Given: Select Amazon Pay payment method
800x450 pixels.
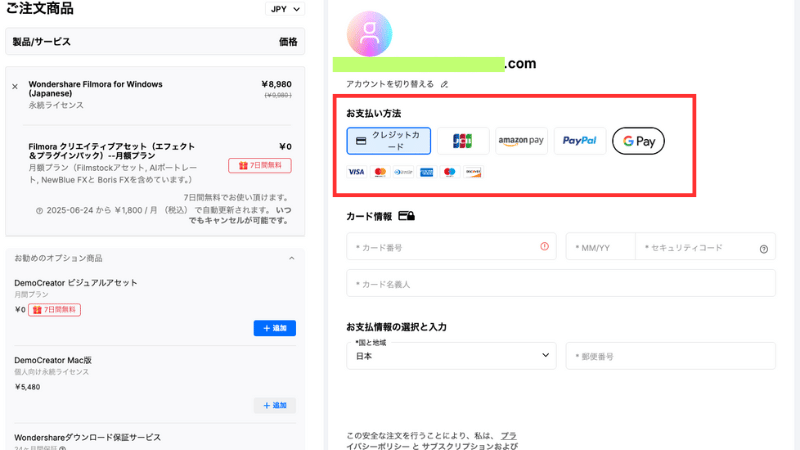Looking at the screenshot, I should pos(521,141).
